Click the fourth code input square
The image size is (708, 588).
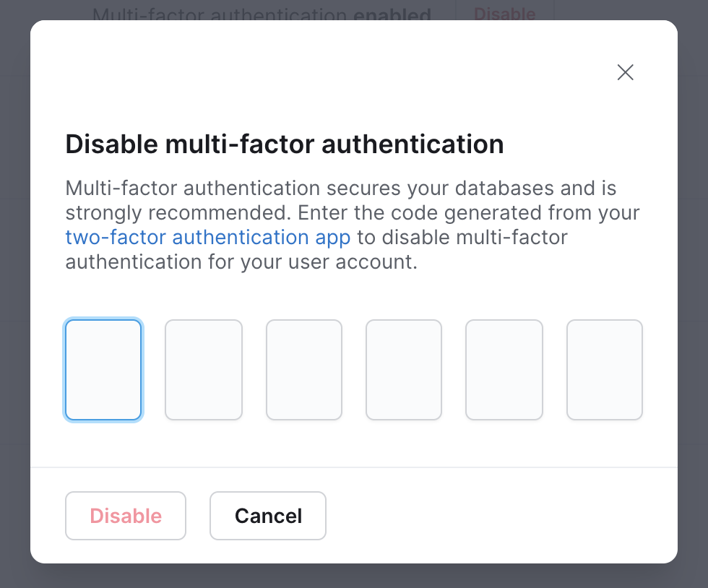pyautogui.click(x=404, y=369)
